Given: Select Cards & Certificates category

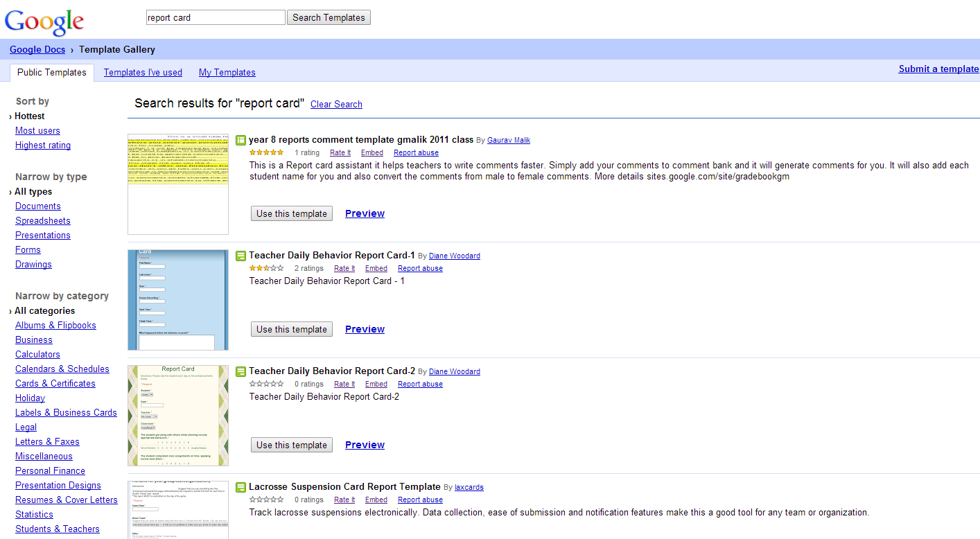Looking at the screenshot, I should tap(55, 383).
